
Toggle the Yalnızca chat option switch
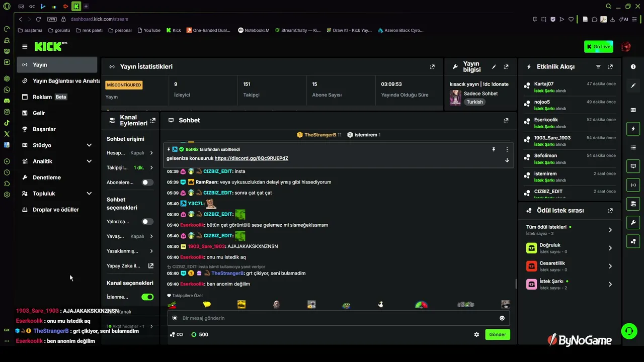[x=147, y=222]
